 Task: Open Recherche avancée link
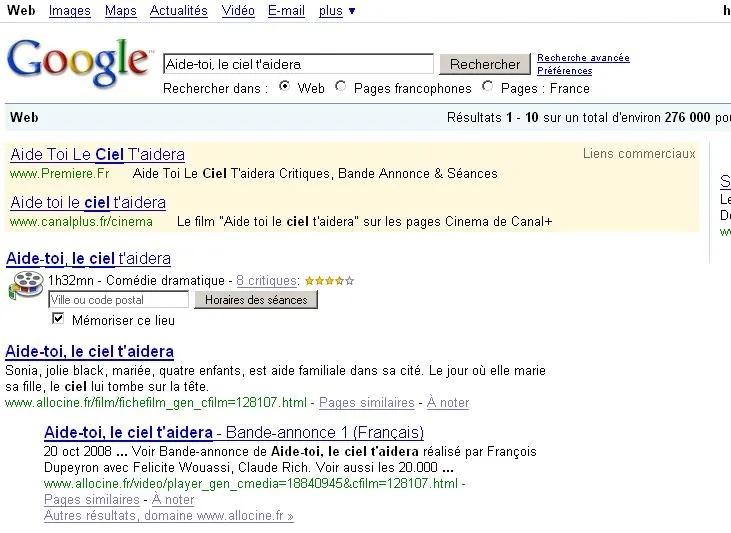click(583, 58)
